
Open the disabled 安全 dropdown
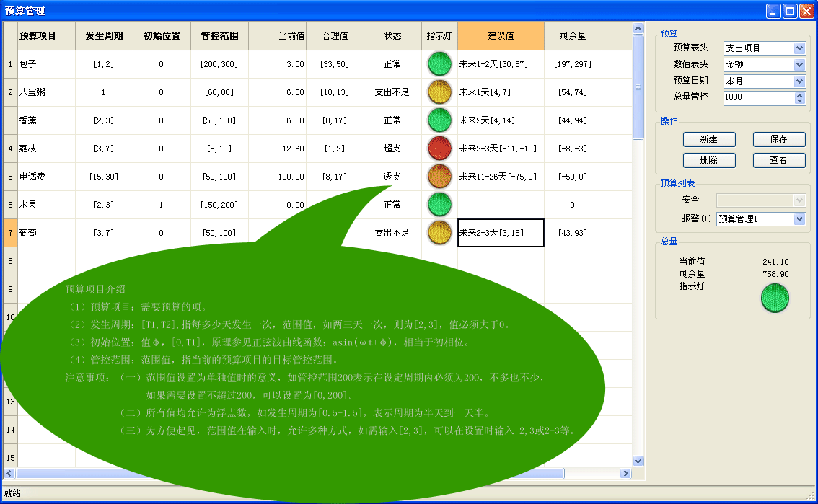click(799, 200)
